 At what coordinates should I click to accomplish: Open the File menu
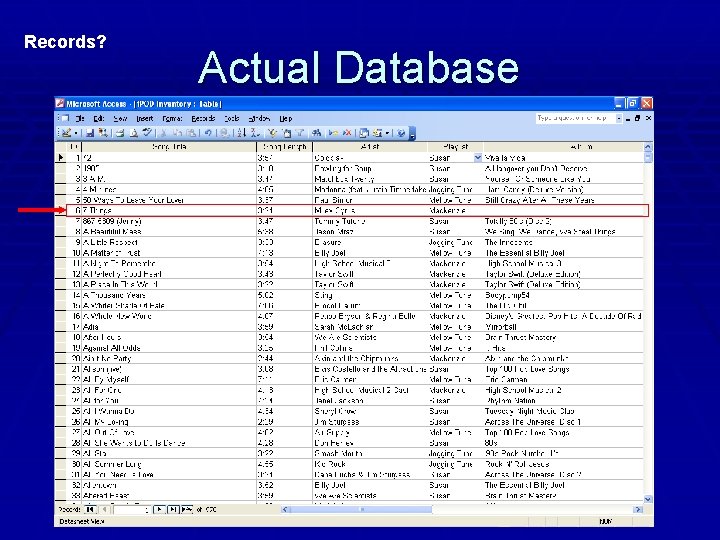pos(80,118)
